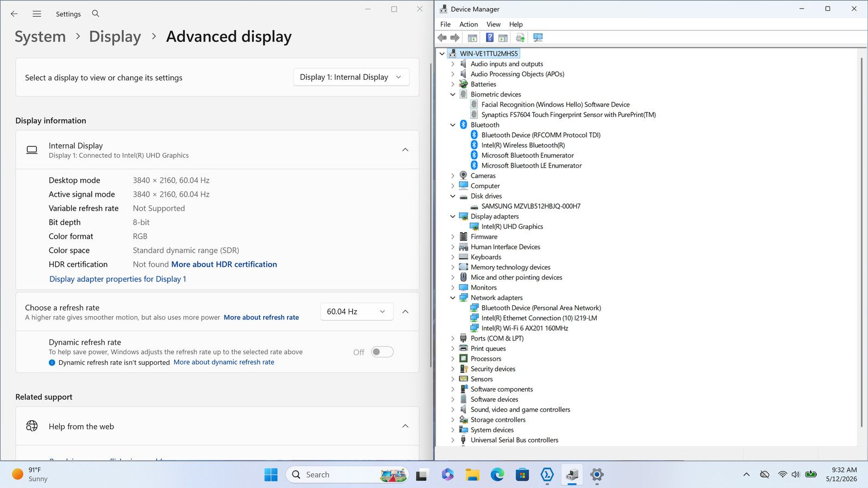Collapse the Biometric devices node
The width and height of the screenshot is (868, 488).
452,94
